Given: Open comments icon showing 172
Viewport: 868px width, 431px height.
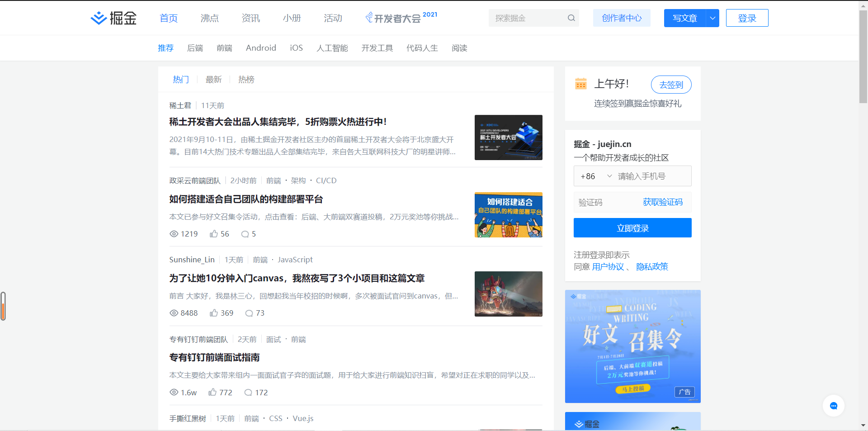Looking at the screenshot, I should click(248, 392).
